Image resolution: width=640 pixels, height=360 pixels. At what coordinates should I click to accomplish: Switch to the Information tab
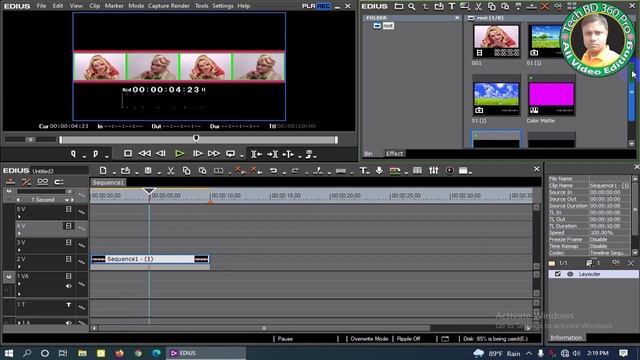[x=566, y=338]
